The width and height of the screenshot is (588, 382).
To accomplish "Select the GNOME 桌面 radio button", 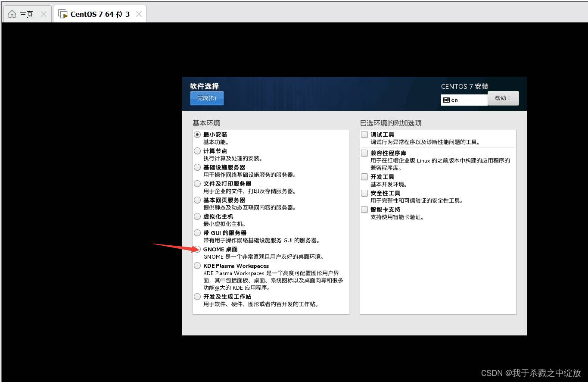I will [197, 249].
